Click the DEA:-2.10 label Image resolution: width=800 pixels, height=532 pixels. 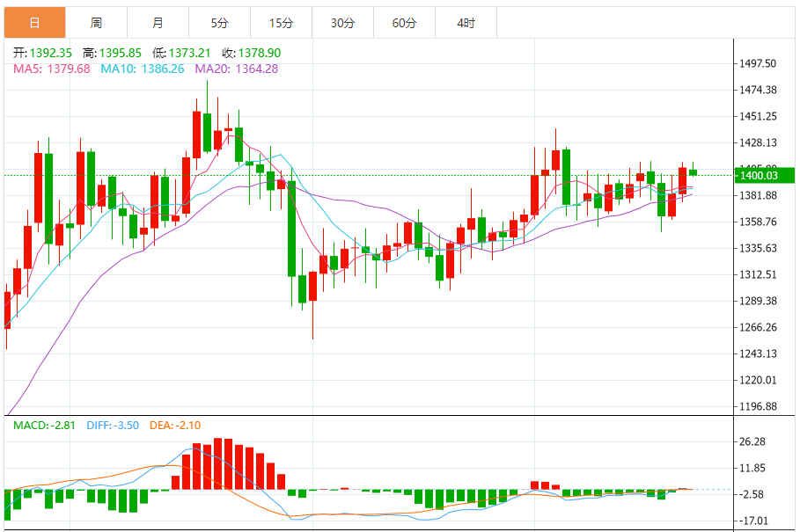175,426
